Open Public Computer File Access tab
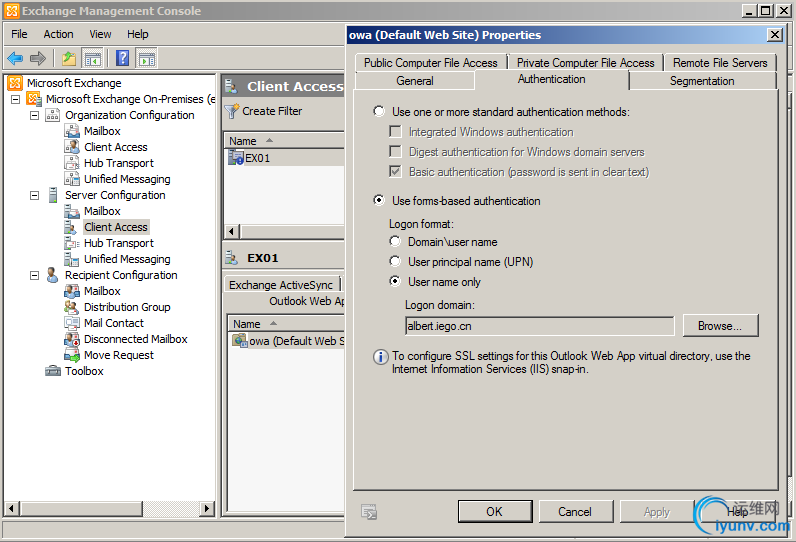 [x=430, y=62]
